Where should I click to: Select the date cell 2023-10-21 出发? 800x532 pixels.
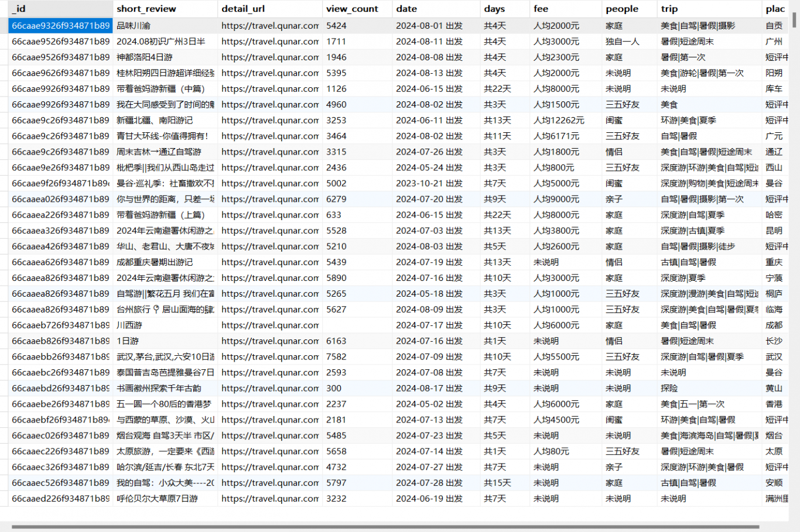pos(436,183)
